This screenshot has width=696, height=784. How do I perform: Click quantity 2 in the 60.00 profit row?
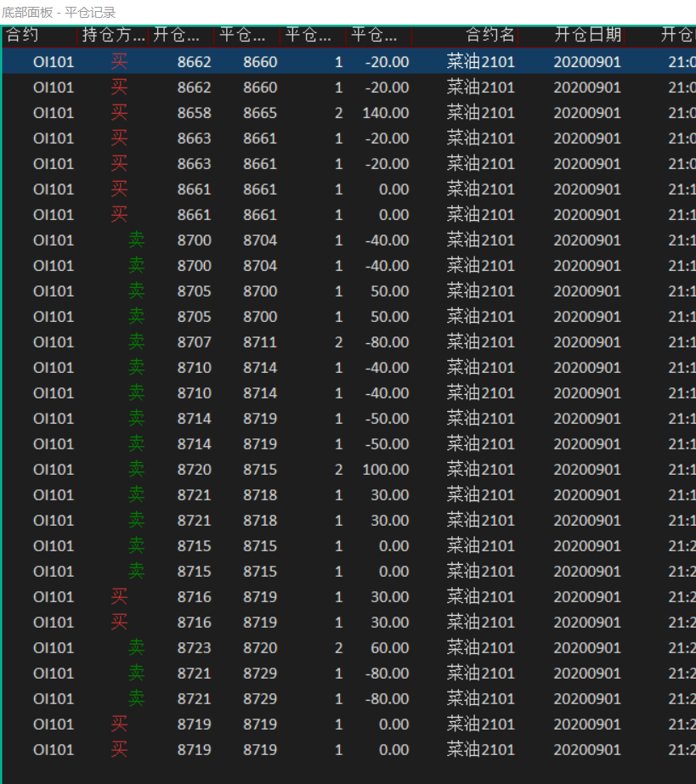point(338,648)
